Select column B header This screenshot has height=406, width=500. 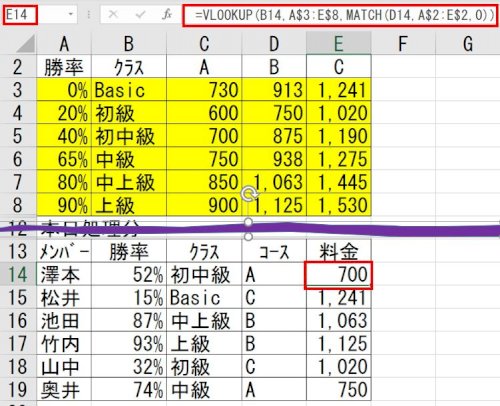pyautogui.click(x=129, y=44)
